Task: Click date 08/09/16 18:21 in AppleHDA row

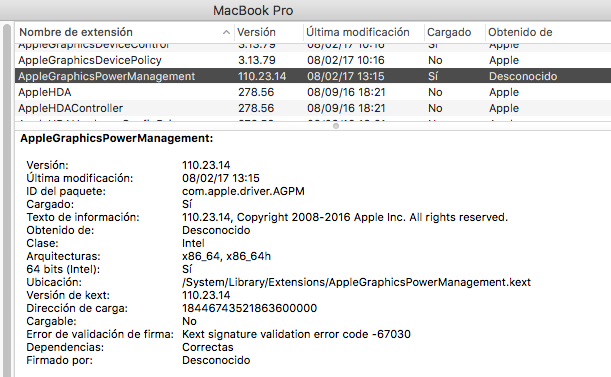Action: coord(346,92)
